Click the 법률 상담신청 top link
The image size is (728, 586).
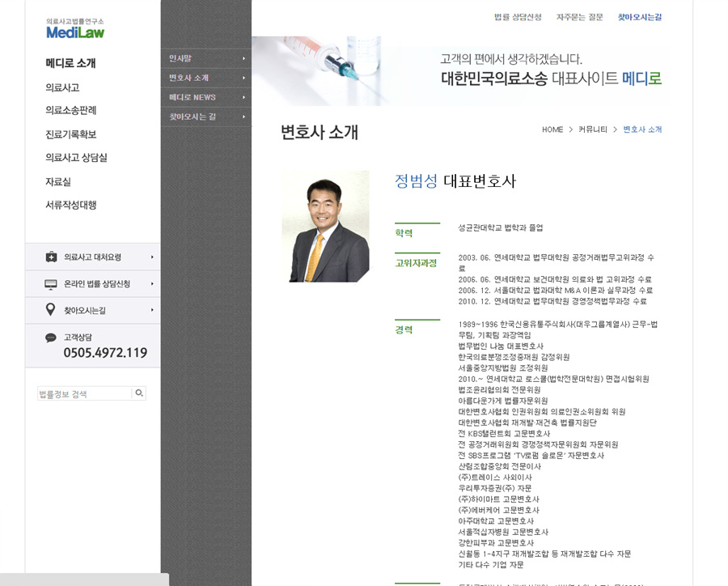(x=518, y=17)
